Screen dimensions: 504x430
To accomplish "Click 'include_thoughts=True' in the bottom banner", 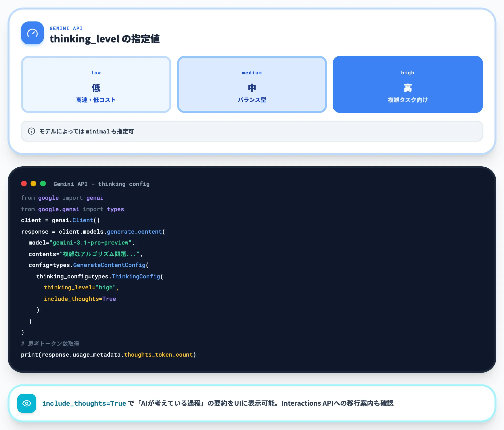I will (x=84, y=404).
